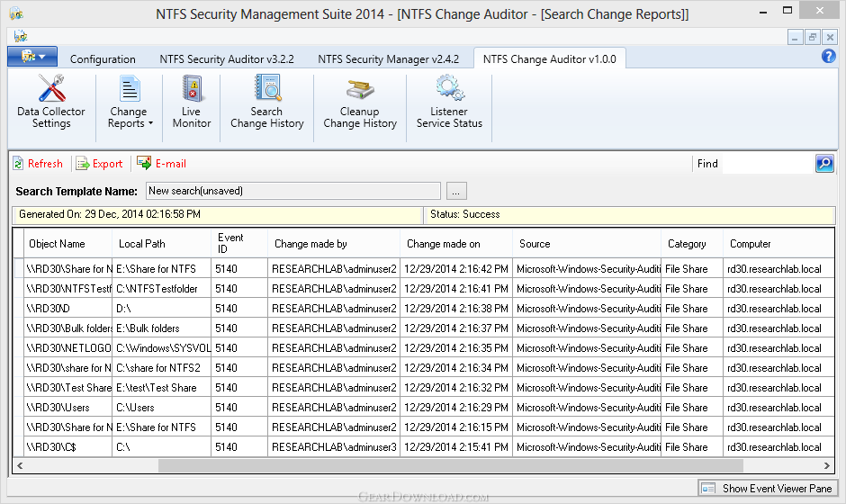The width and height of the screenshot is (846, 504).
Task: Click the small app icon in the menu strip
Action: (x=21, y=36)
